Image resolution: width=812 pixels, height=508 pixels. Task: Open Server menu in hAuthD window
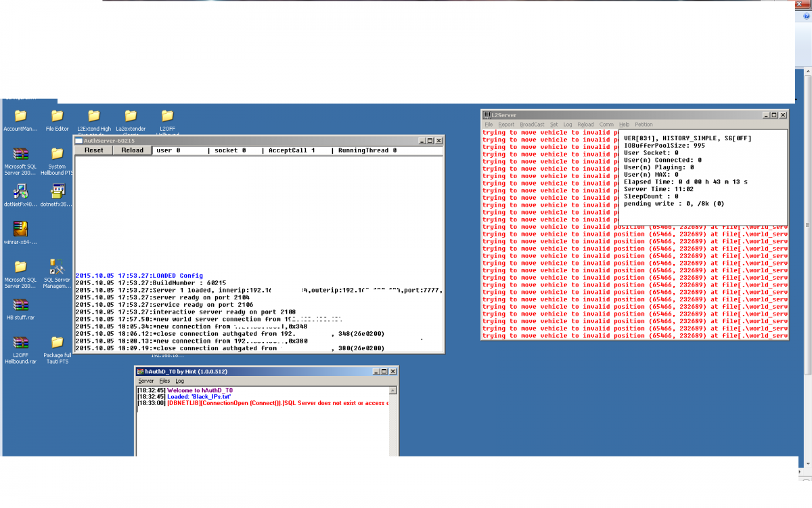pyautogui.click(x=145, y=381)
